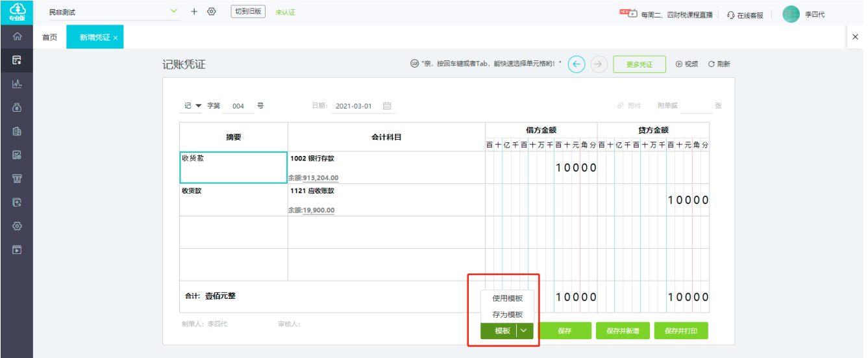Screen dimensions: 868x358
Task: Open the date calendar icon
Action: pos(387,106)
